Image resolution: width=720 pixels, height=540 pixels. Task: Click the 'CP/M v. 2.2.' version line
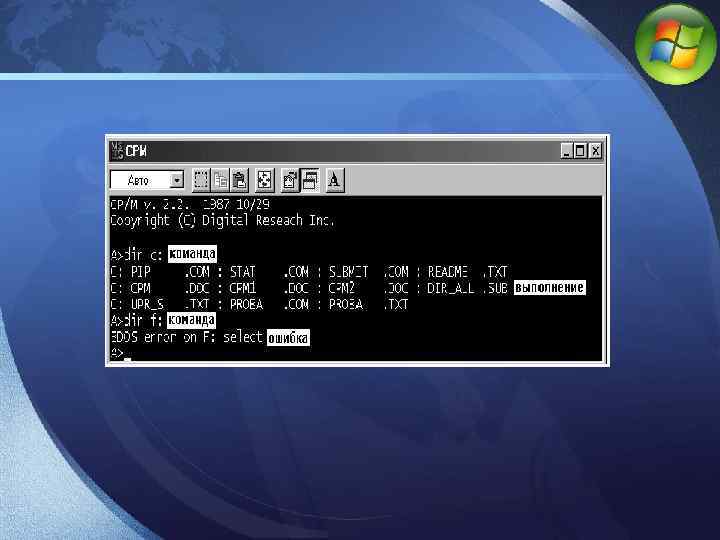pyautogui.click(x=190, y=204)
